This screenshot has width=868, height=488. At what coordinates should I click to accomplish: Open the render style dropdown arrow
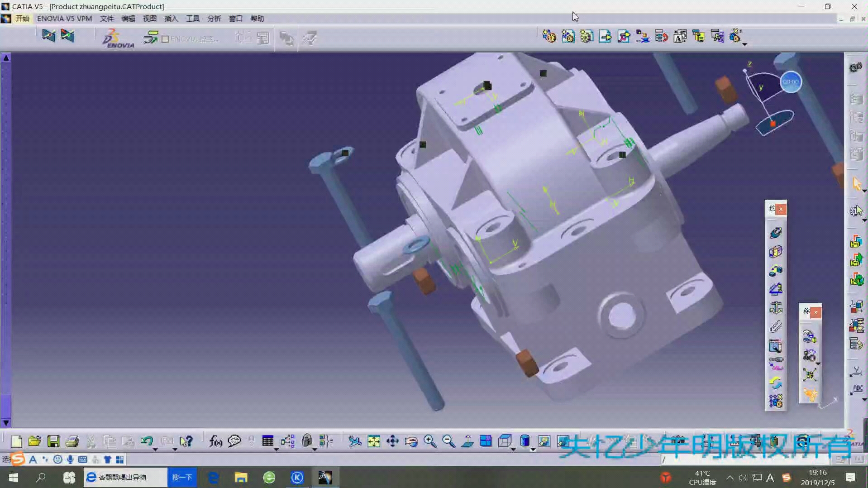click(532, 449)
